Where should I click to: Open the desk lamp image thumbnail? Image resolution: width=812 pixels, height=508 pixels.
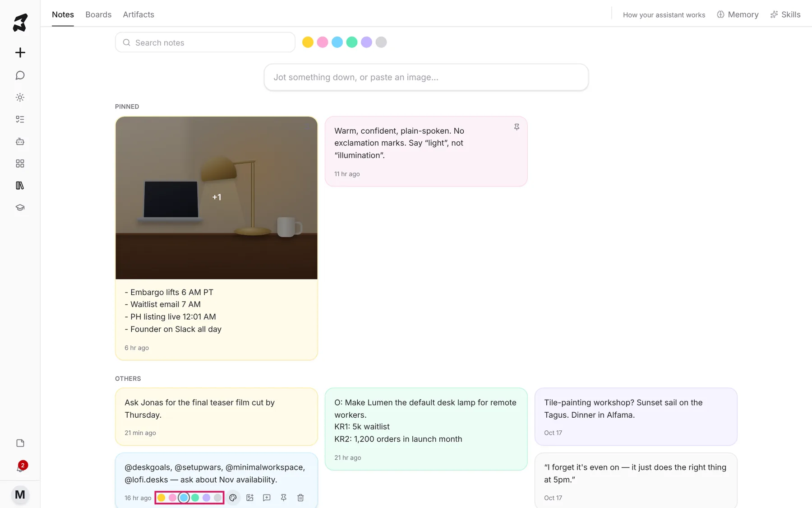[x=217, y=198]
